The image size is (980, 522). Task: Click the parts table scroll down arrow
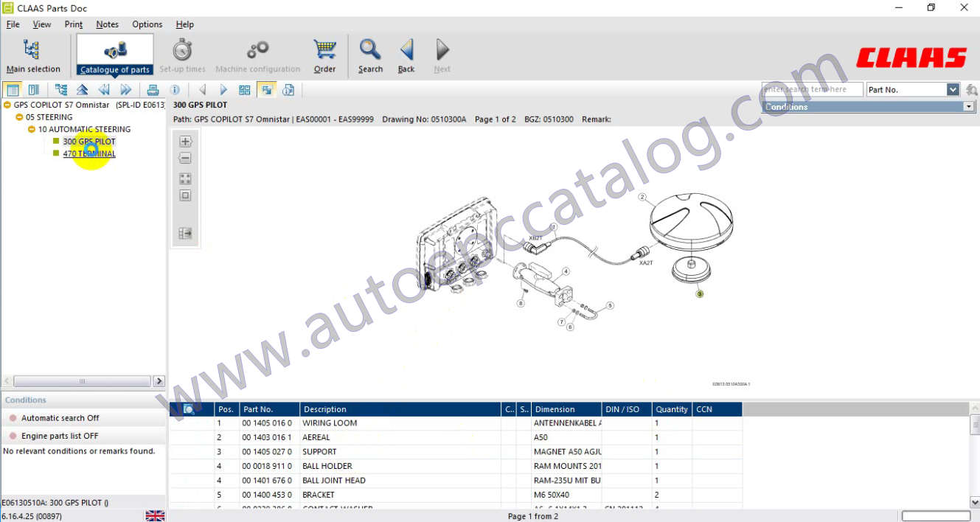tap(974, 501)
